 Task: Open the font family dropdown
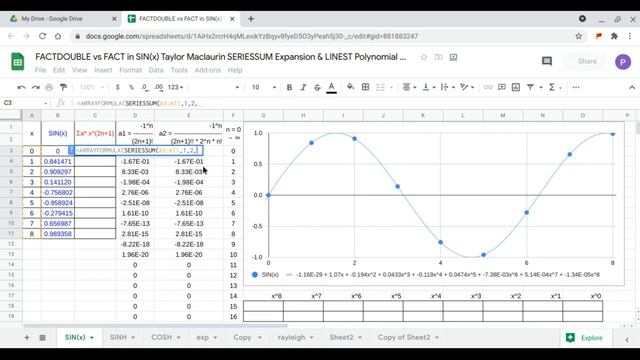pyautogui.click(x=216, y=87)
